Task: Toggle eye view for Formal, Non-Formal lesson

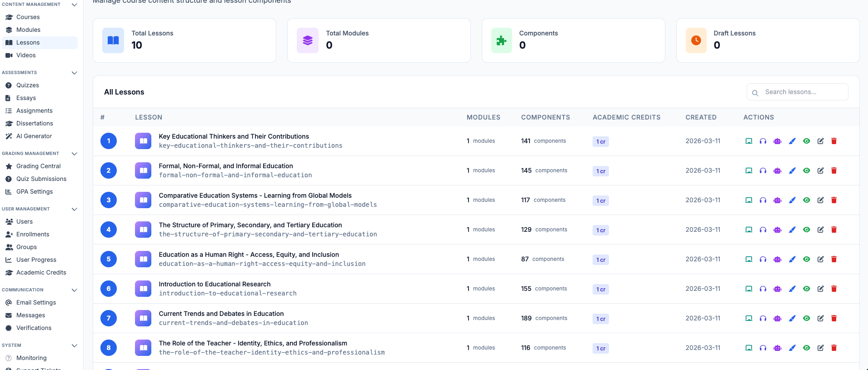Action: tap(806, 170)
